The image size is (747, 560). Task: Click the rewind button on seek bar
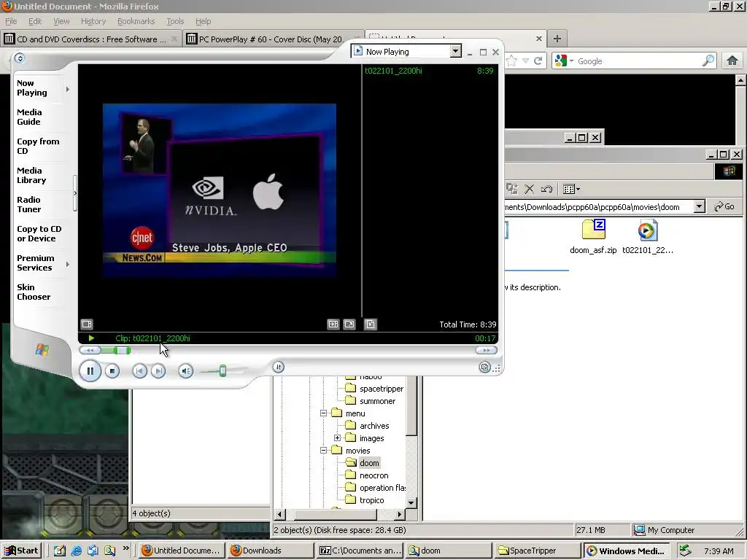90,351
